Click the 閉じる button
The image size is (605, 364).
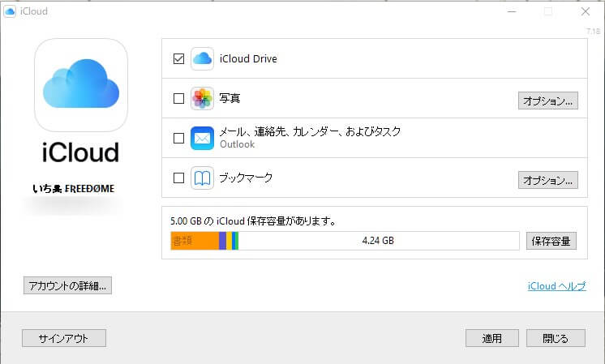[556, 338]
